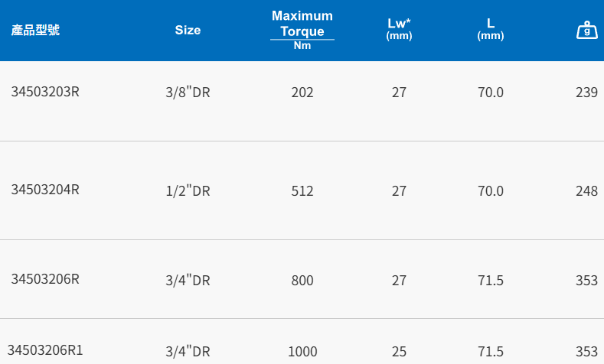Click the 239 weight value

click(586, 93)
